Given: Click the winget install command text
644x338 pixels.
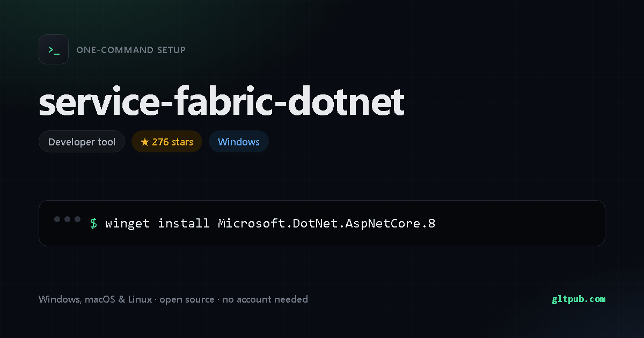Looking at the screenshot, I should (270, 223).
